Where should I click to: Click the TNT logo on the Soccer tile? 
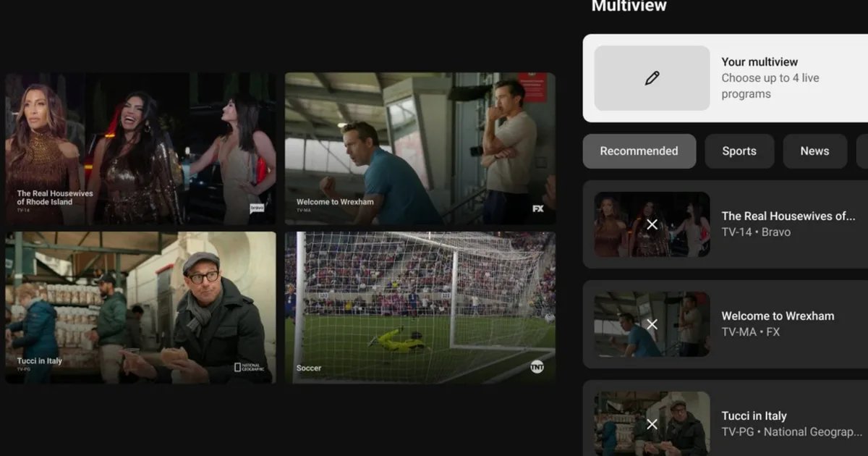click(537, 366)
